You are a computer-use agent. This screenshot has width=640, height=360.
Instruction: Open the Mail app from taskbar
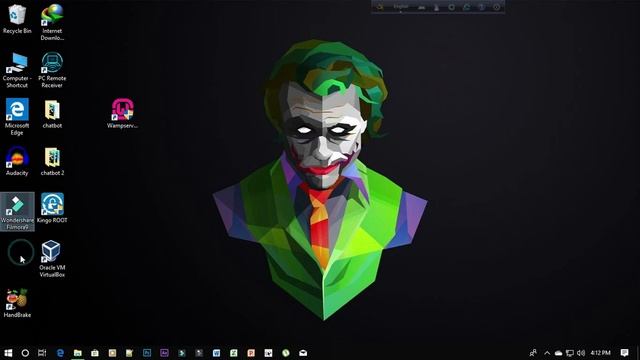click(x=303, y=353)
